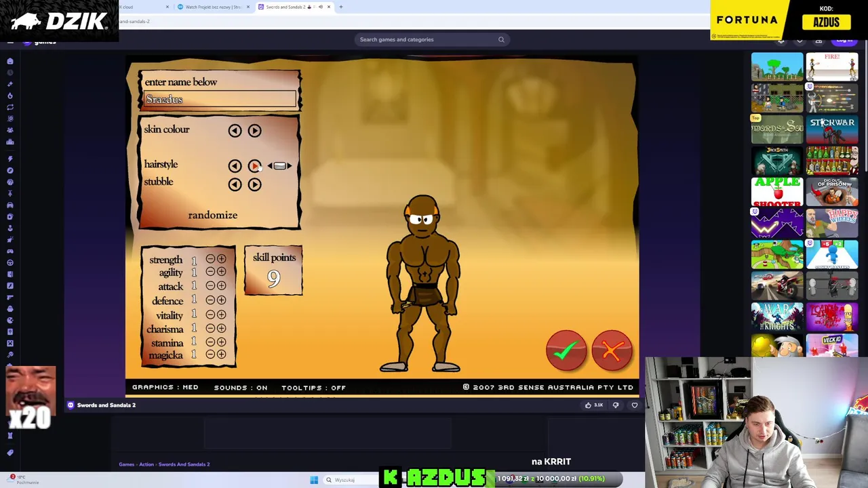The image size is (868, 488).
Task: Click Swords And Sandals 2 breadcrumb link
Action: [x=184, y=464]
